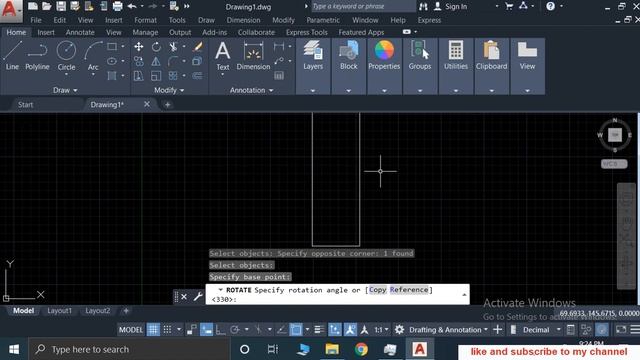Open the Format menu
This screenshot has height=360, width=640.
pos(145,20)
